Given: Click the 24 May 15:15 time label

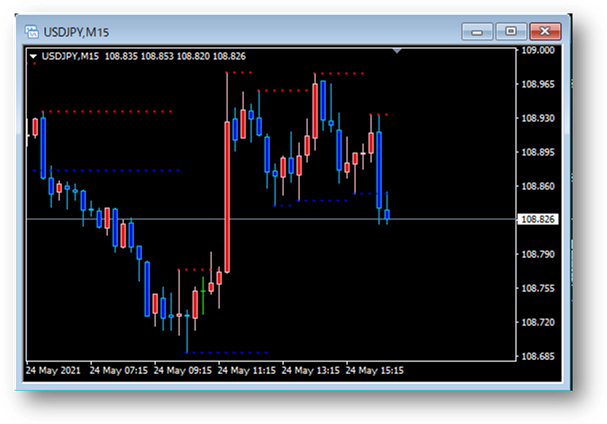Looking at the screenshot, I should 374,371.
